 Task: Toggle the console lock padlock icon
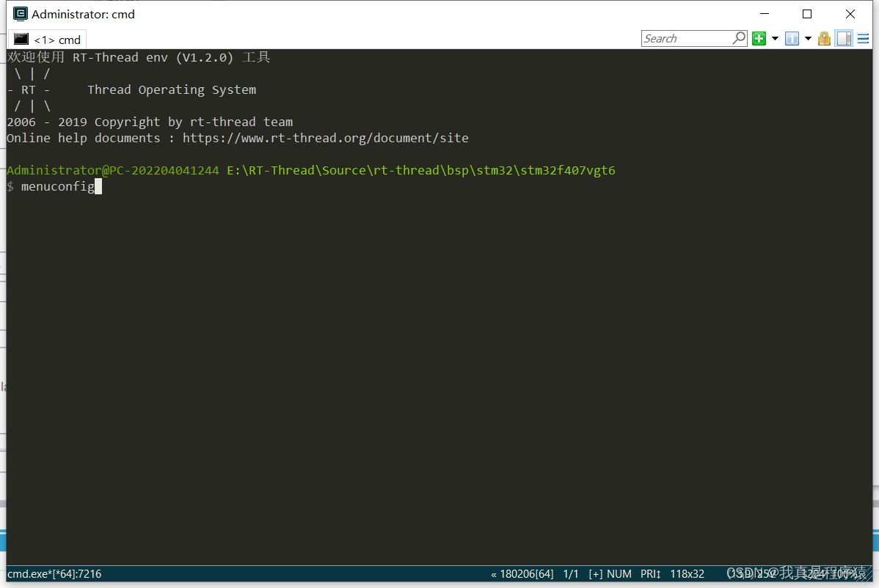point(824,39)
